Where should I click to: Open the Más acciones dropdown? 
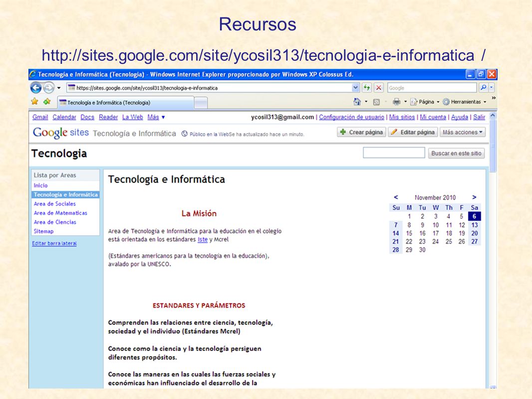pyautogui.click(x=463, y=132)
